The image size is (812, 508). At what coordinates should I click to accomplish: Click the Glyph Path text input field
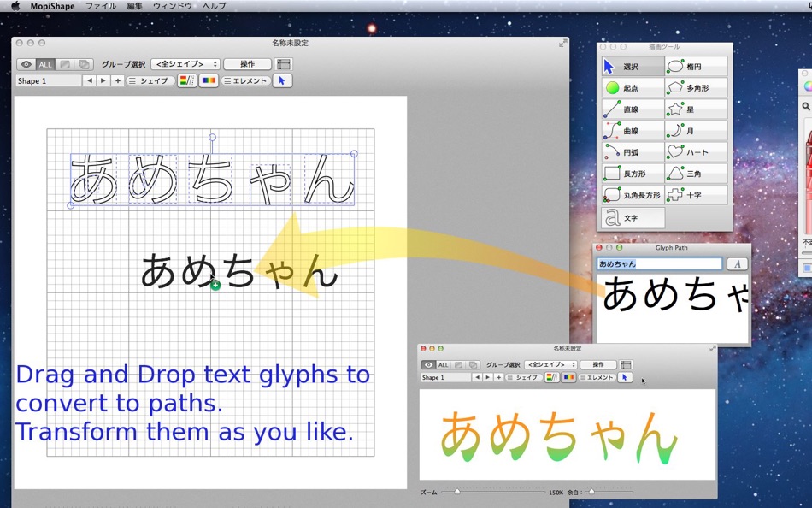(659, 264)
